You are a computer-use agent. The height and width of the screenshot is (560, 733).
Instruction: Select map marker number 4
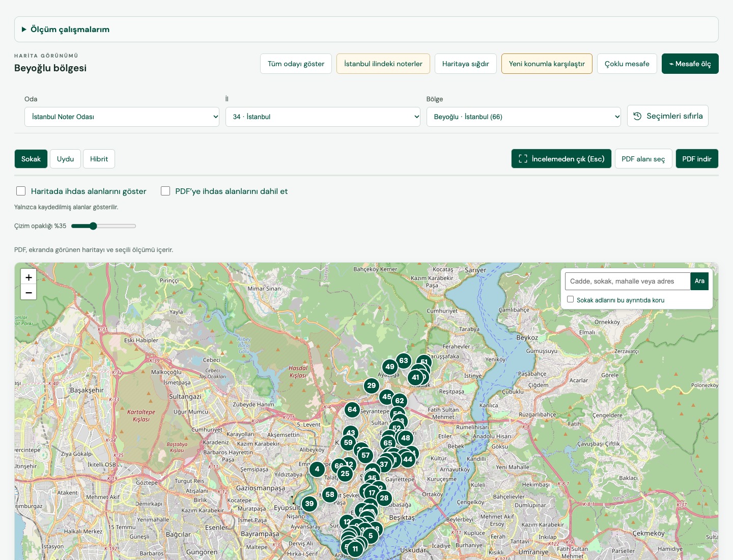[317, 469]
